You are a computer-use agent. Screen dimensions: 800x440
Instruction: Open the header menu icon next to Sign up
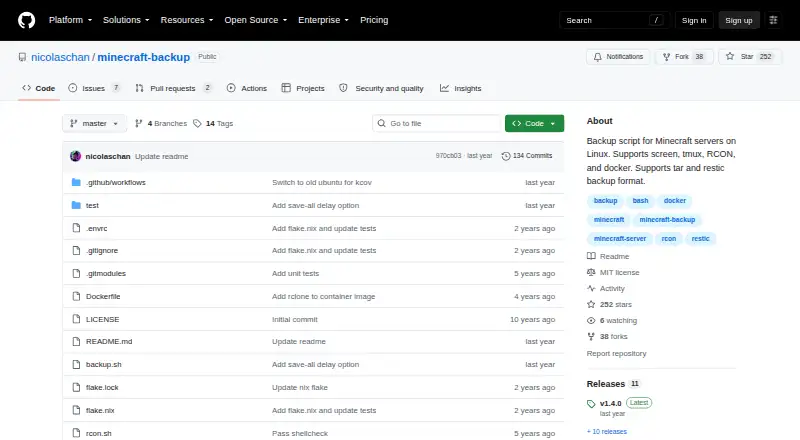pyautogui.click(x=773, y=20)
